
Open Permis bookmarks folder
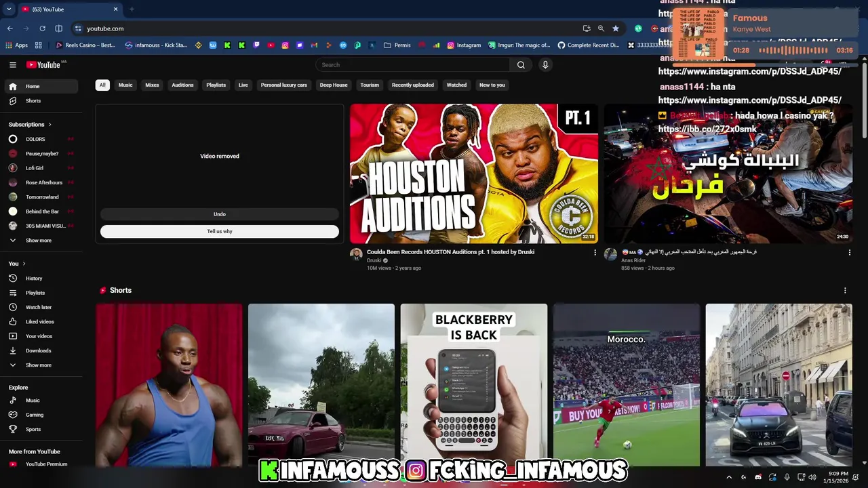pos(397,45)
